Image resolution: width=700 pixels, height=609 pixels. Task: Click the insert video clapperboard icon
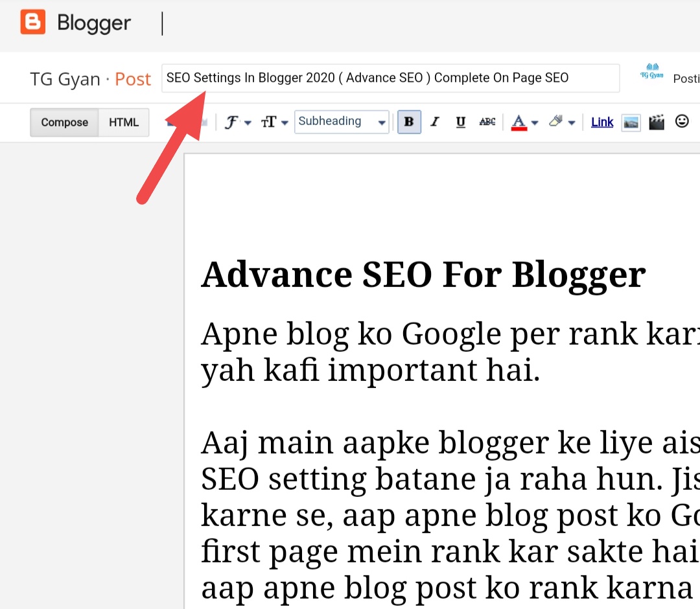[x=657, y=122]
